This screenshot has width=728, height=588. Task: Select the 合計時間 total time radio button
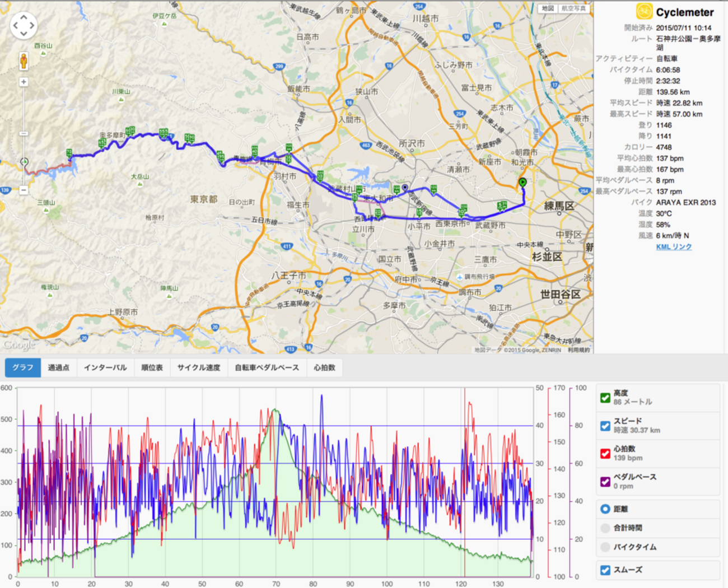[605, 528]
